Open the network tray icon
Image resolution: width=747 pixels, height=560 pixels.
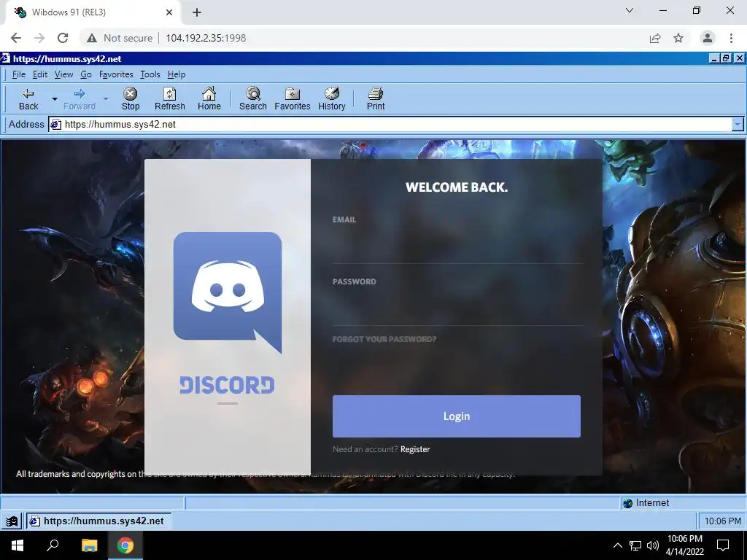click(635, 545)
